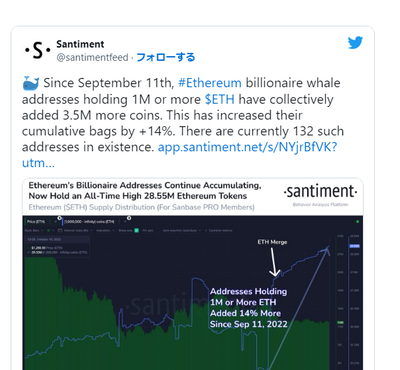Screen dimensions: 400x370
Task: Open the Style: Bars dropdown
Action: [x=34, y=230]
